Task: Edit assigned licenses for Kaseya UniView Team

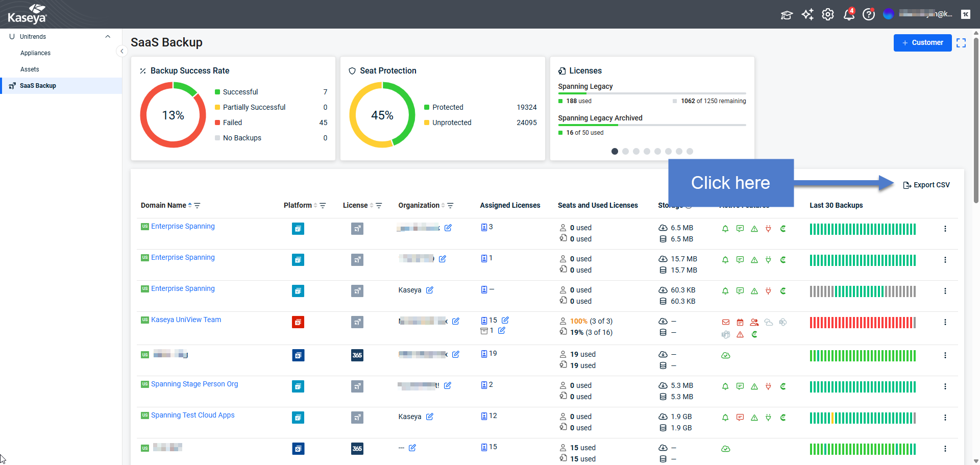Action: (x=505, y=320)
